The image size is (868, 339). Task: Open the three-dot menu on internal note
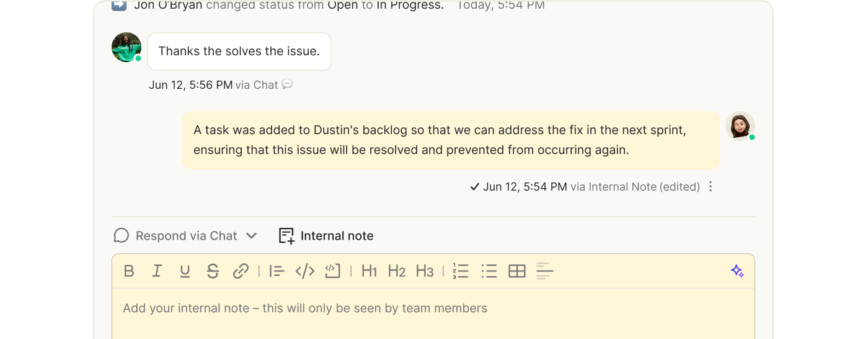(x=711, y=187)
